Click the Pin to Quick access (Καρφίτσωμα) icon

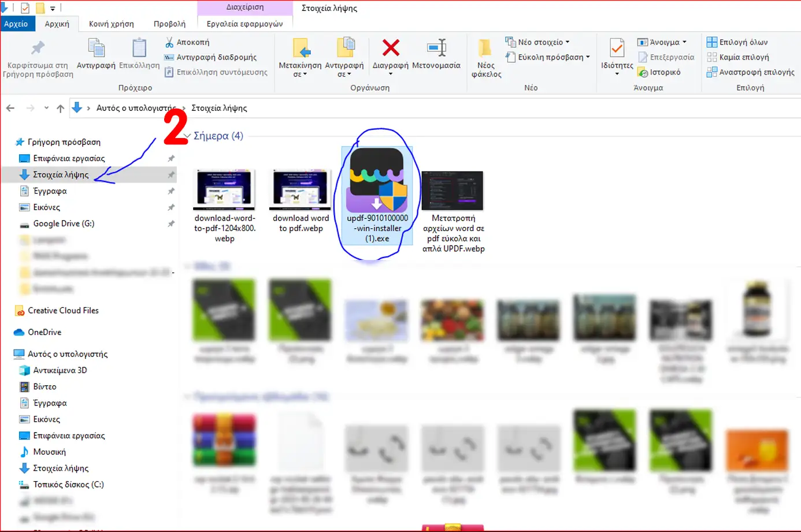point(38,49)
